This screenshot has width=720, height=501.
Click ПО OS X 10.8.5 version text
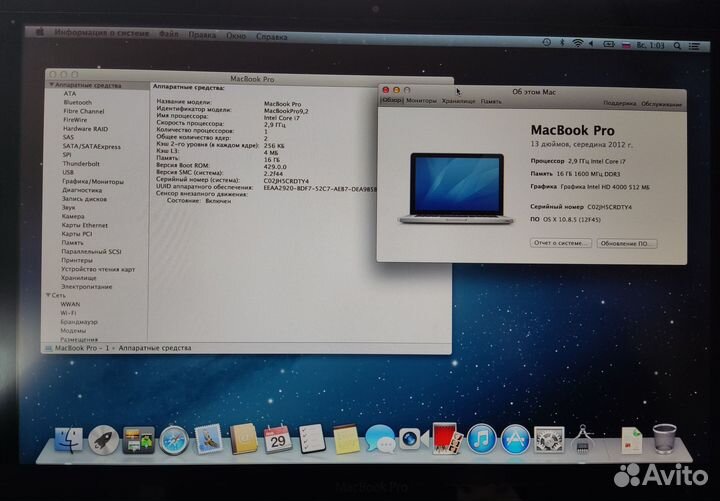point(566,220)
